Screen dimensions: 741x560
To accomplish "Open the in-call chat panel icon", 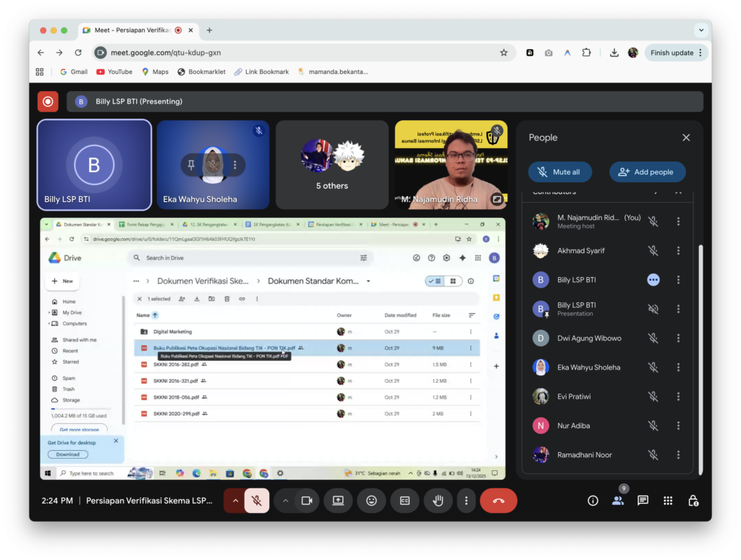I will 643,501.
